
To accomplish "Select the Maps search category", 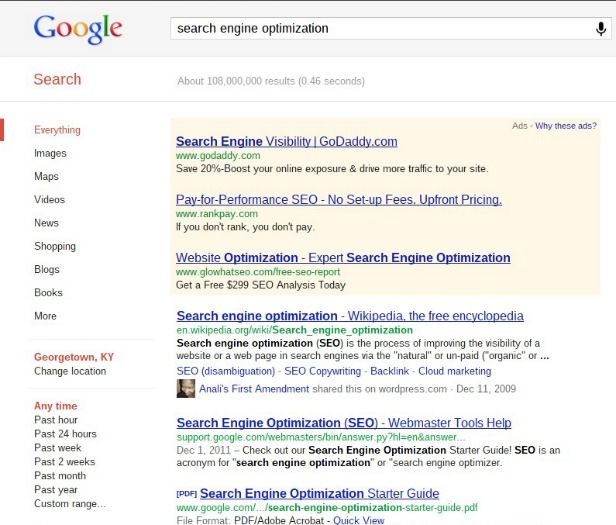I will (x=46, y=176).
